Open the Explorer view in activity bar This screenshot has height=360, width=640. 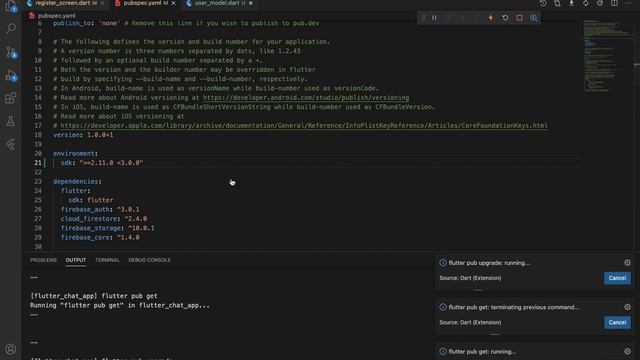tap(11, 5)
